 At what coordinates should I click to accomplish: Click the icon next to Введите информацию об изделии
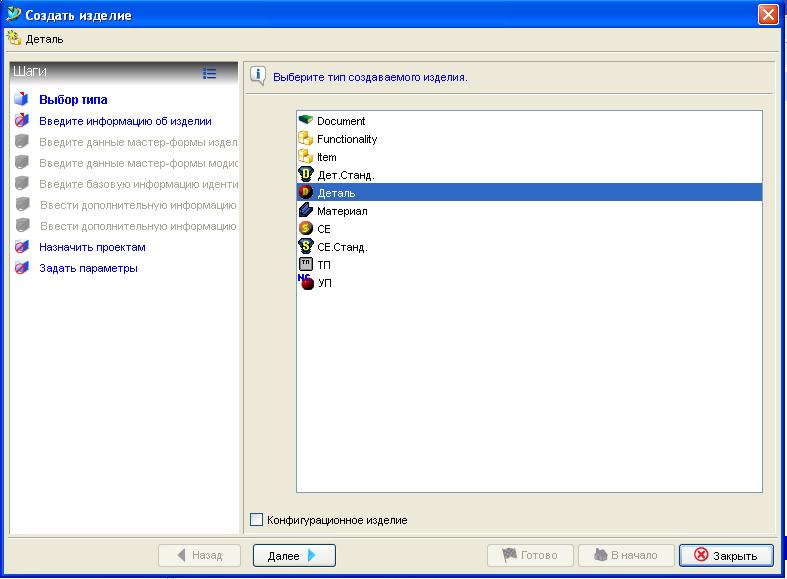click(x=22, y=120)
